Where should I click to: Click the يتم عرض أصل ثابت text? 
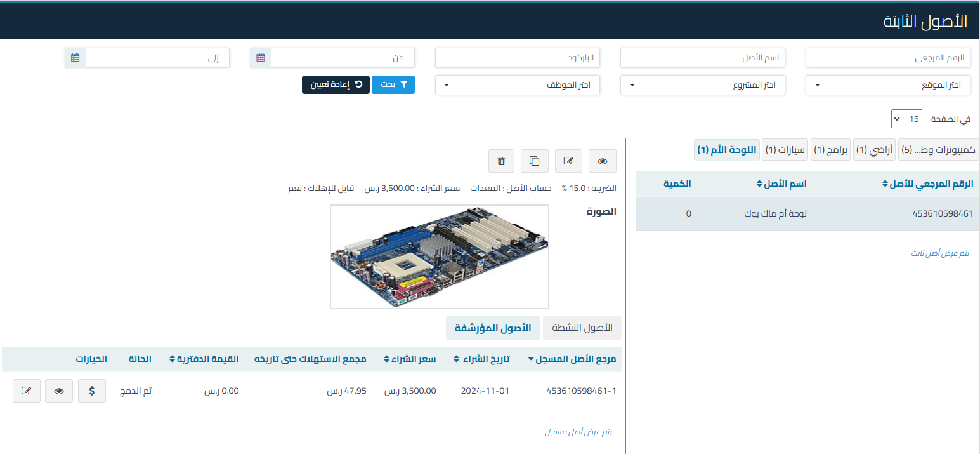pos(941,253)
